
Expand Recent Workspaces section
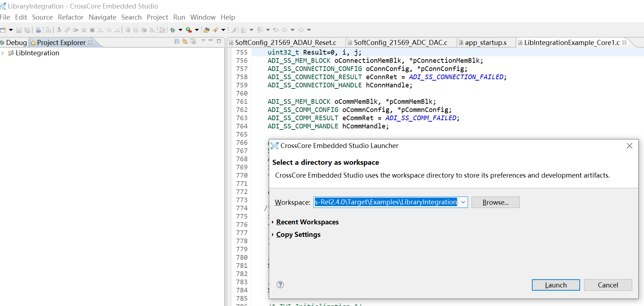pyautogui.click(x=273, y=222)
